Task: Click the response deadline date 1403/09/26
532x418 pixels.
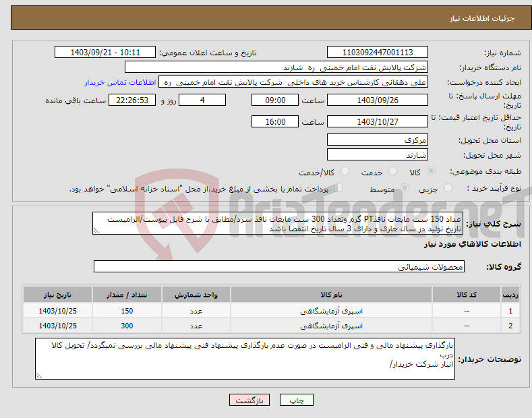Action: coord(378,100)
